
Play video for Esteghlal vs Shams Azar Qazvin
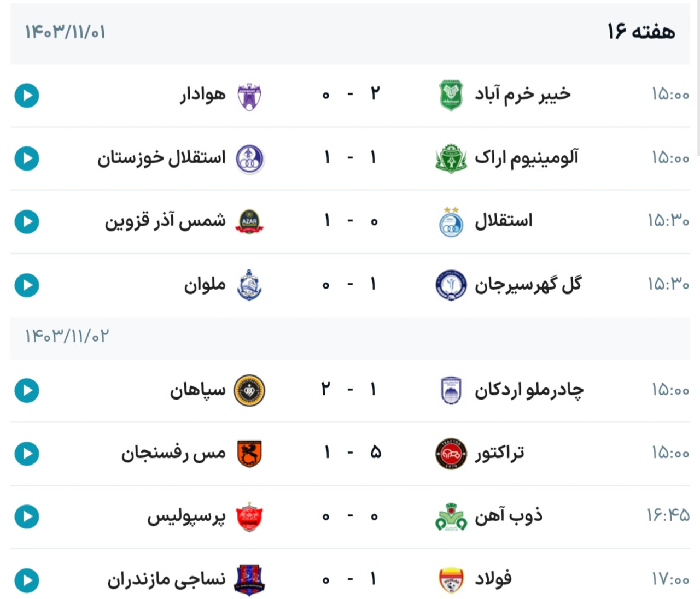(x=27, y=222)
